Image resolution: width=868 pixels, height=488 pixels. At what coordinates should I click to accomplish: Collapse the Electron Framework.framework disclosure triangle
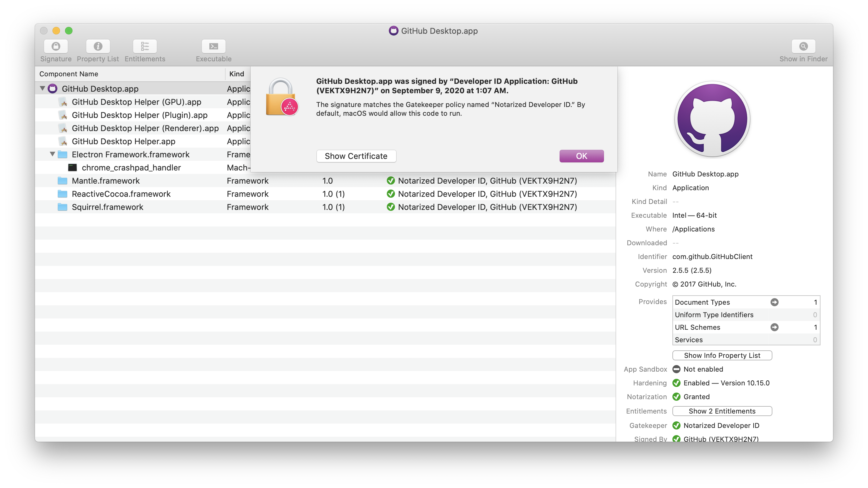pyautogui.click(x=52, y=154)
